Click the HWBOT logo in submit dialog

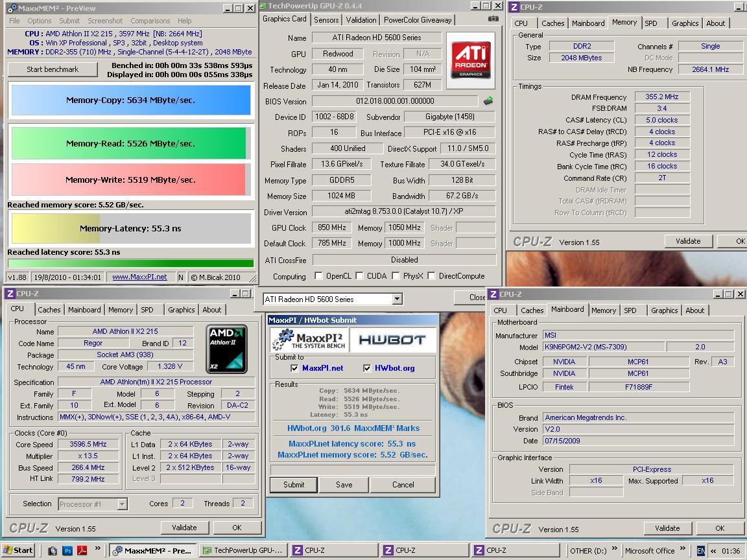[x=392, y=340]
